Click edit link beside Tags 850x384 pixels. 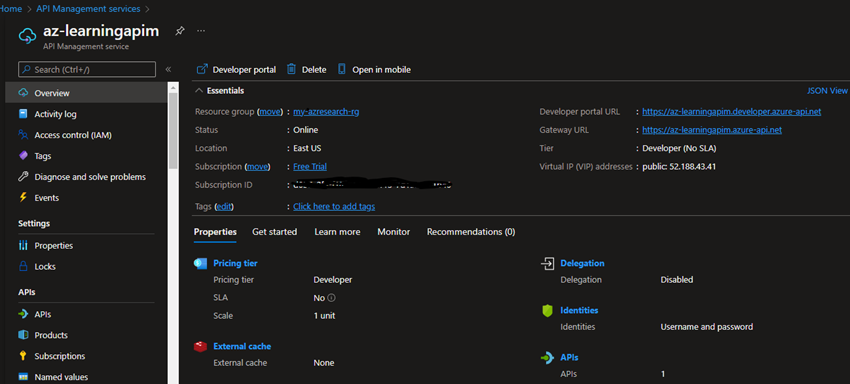(224, 207)
